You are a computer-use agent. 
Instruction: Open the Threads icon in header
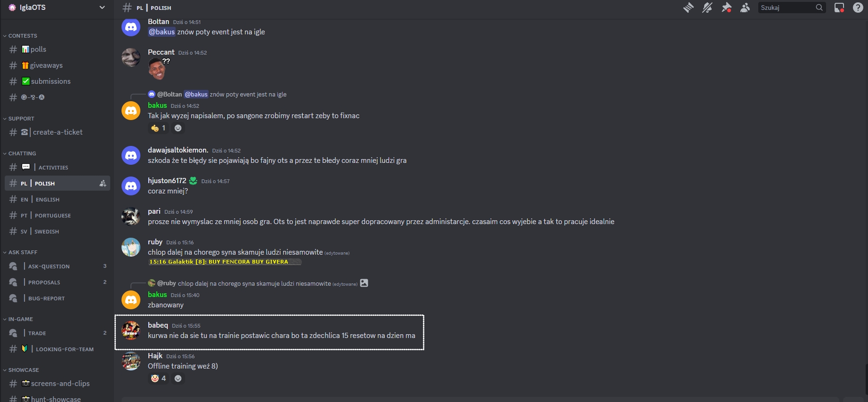coord(689,8)
